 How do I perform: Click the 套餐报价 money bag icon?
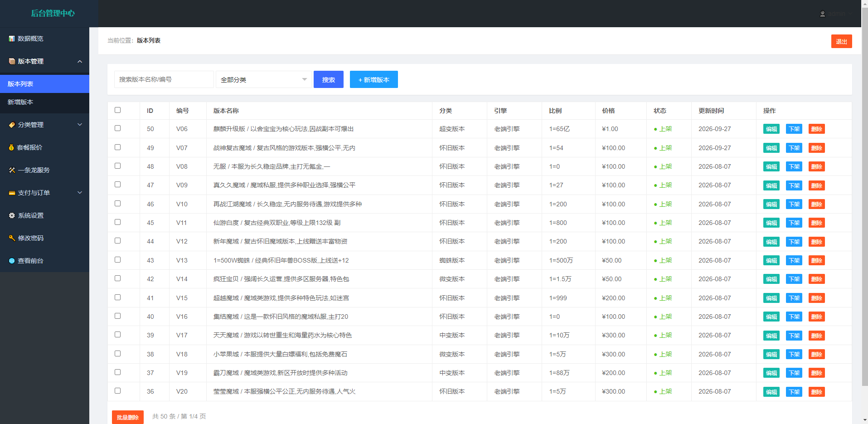click(x=12, y=147)
